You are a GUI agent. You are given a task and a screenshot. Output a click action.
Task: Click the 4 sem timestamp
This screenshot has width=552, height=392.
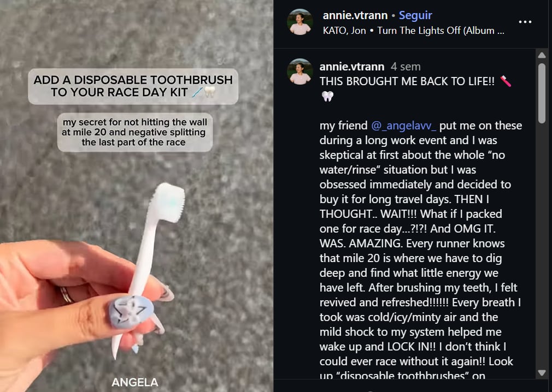(x=406, y=67)
